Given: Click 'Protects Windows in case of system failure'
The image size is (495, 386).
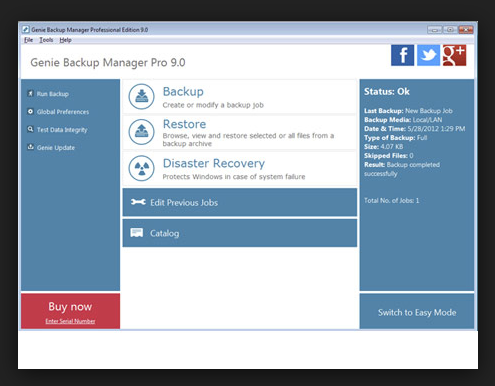Looking at the screenshot, I should 234,177.
